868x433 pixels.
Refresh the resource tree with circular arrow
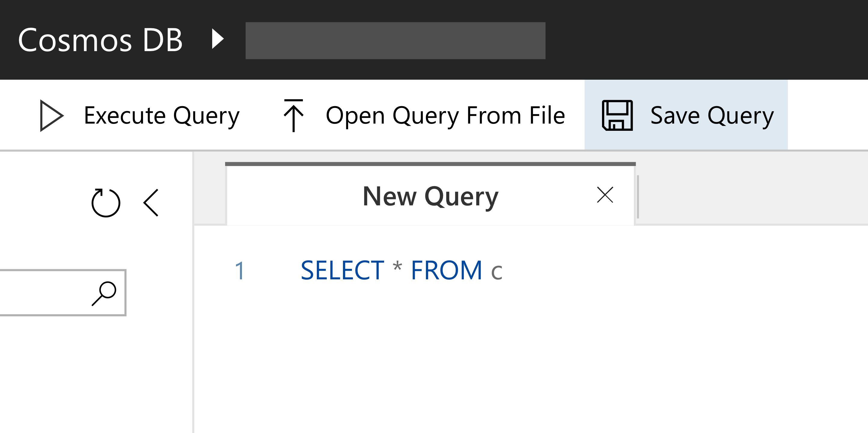(105, 203)
